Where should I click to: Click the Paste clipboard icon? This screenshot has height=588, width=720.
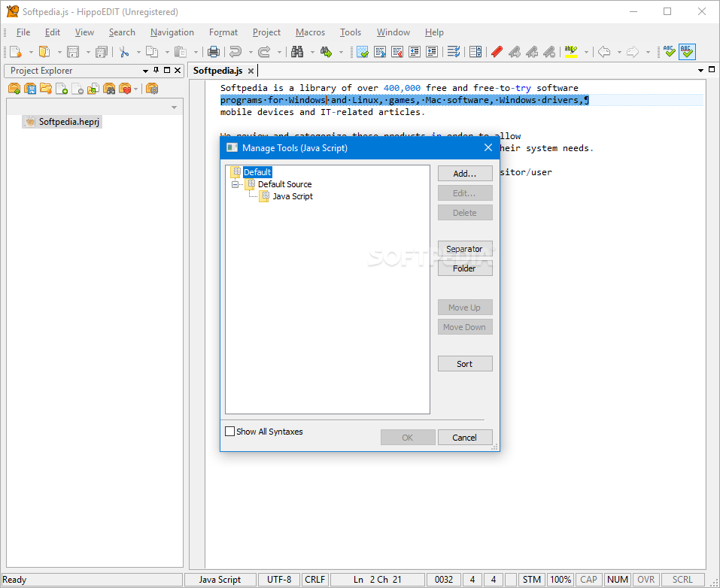pyautogui.click(x=181, y=52)
